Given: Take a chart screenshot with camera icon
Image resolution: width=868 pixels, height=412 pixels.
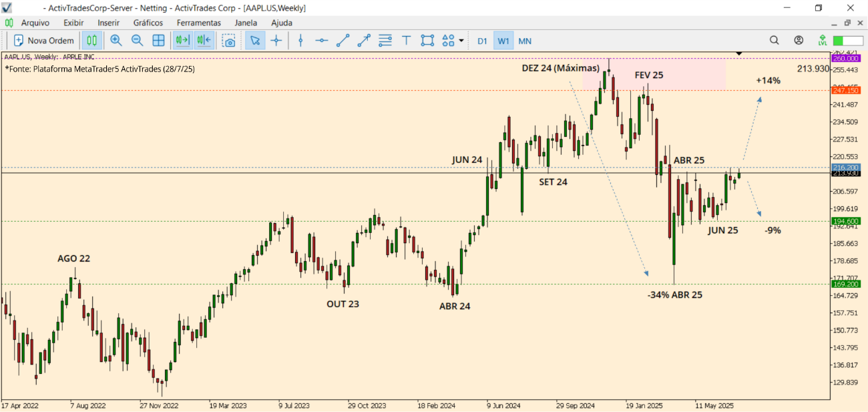Looking at the screenshot, I should (229, 40).
